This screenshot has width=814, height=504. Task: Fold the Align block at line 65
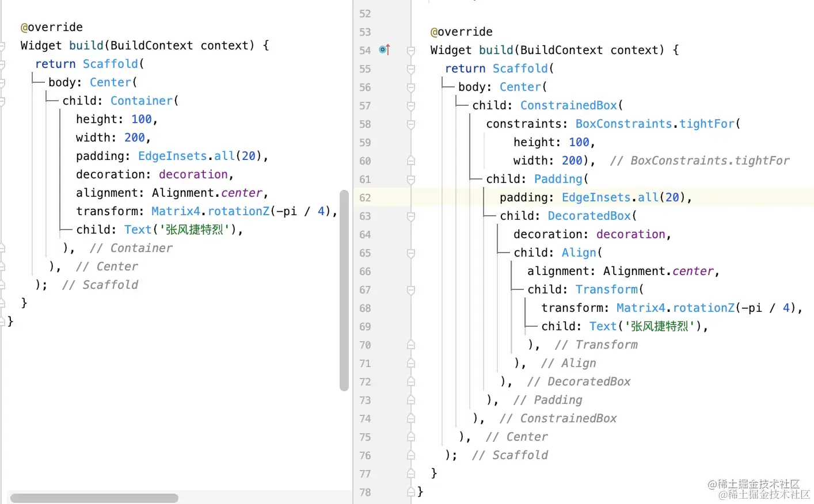click(411, 253)
